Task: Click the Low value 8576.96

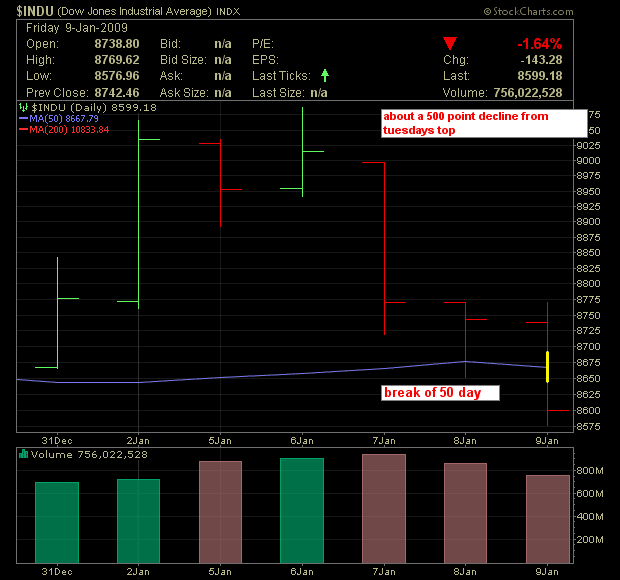Action: tap(117, 76)
